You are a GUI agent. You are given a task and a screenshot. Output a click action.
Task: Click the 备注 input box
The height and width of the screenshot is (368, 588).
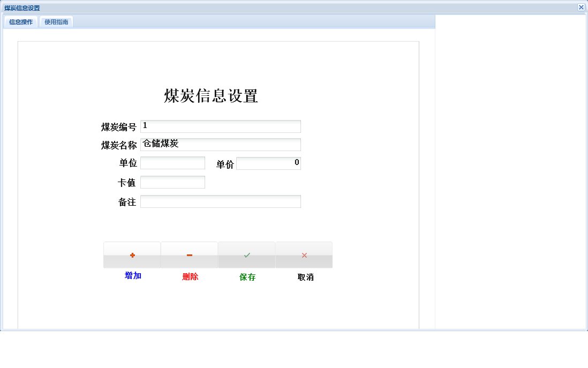(x=220, y=201)
